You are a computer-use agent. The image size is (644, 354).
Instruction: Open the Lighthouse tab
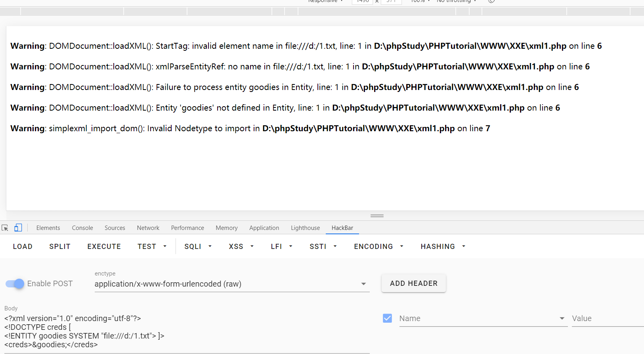point(305,228)
